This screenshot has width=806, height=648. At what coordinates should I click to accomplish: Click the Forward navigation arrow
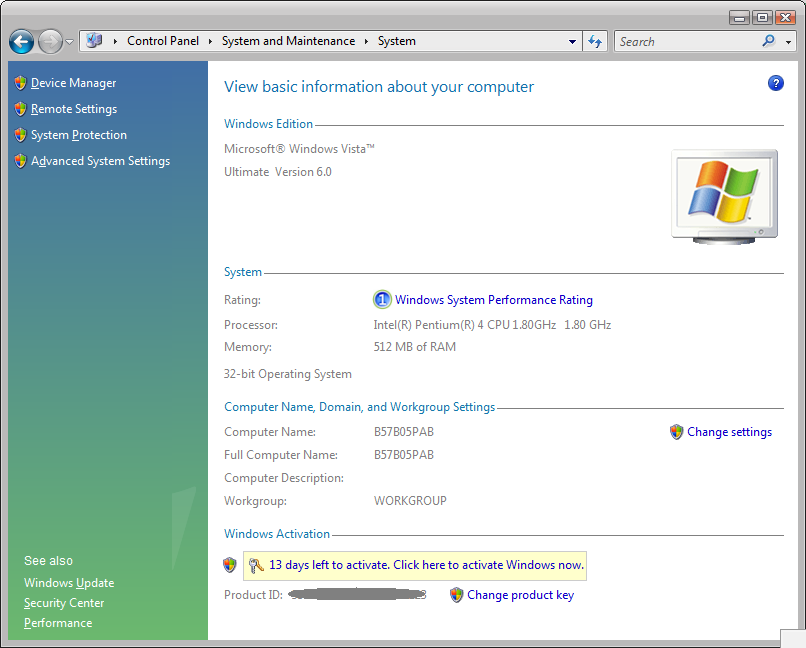click(50, 42)
